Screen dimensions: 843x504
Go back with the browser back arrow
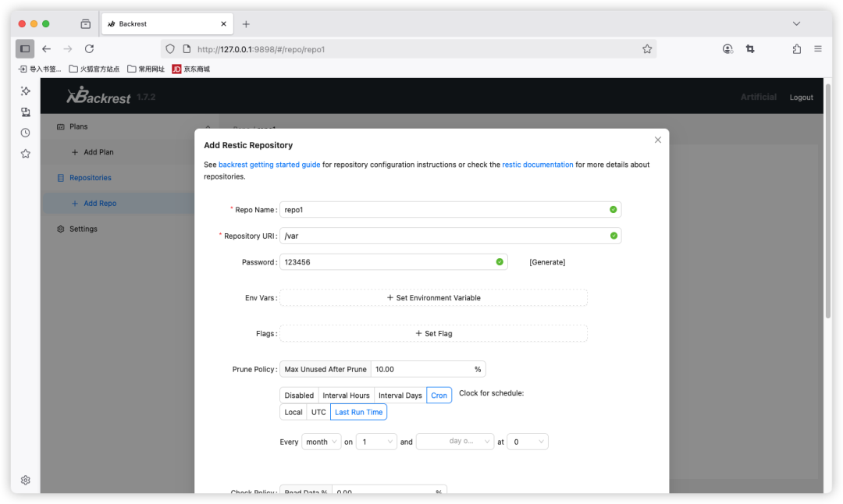coord(47,49)
